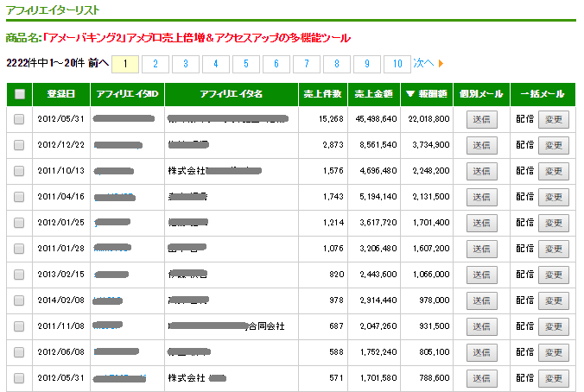Jump to page 10 of the list
Image resolution: width=584 pixels, height=392 pixels.
(x=397, y=64)
